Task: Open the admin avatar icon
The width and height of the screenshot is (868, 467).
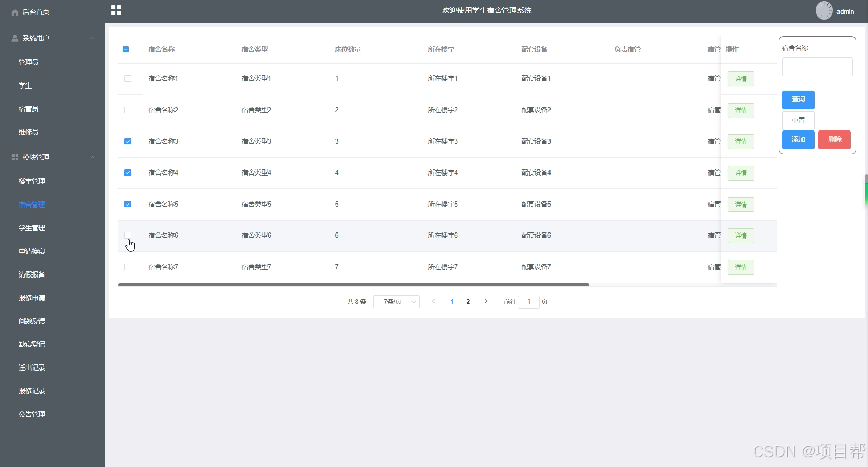Action: pos(824,10)
